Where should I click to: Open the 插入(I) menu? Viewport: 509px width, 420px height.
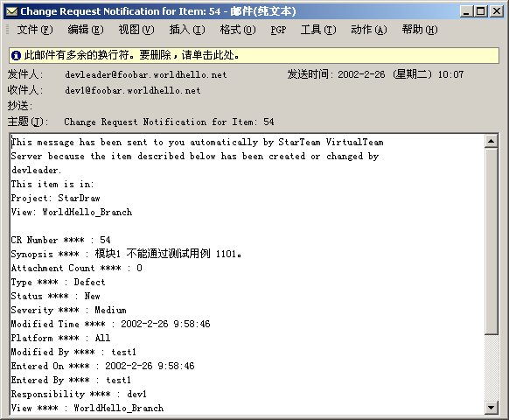(187, 30)
